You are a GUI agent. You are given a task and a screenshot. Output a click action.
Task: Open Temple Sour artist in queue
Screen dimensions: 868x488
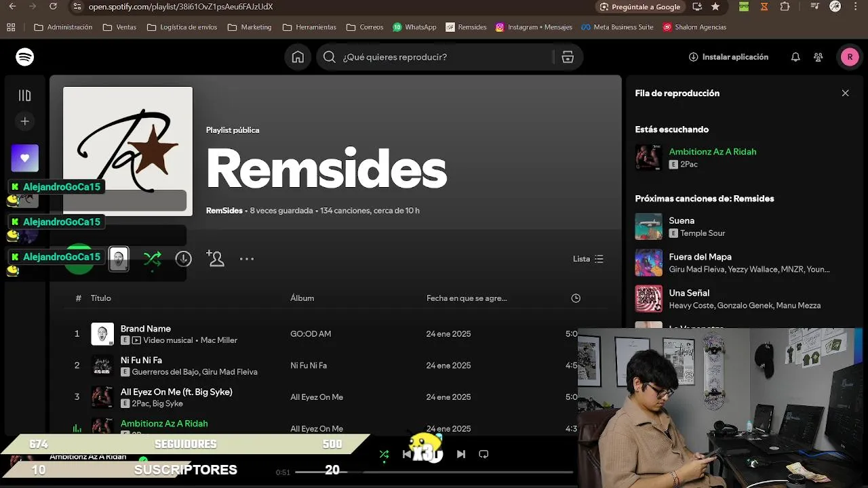click(703, 233)
